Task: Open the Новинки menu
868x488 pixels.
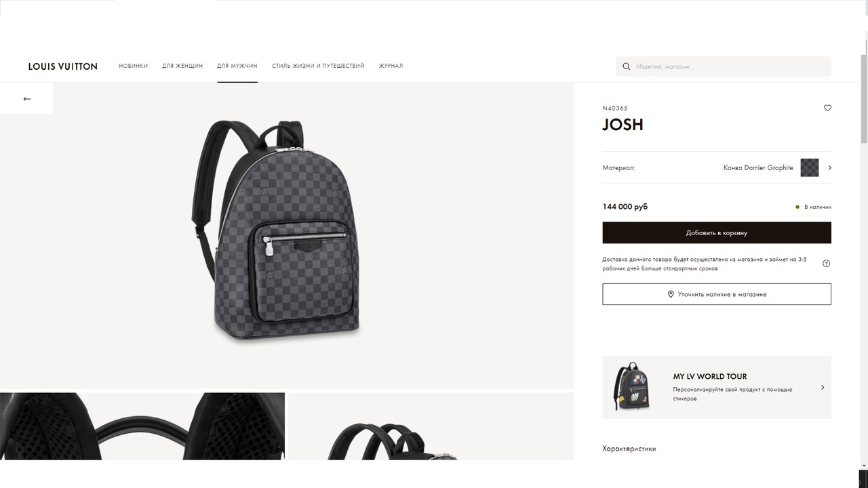Action: [133, 66]
